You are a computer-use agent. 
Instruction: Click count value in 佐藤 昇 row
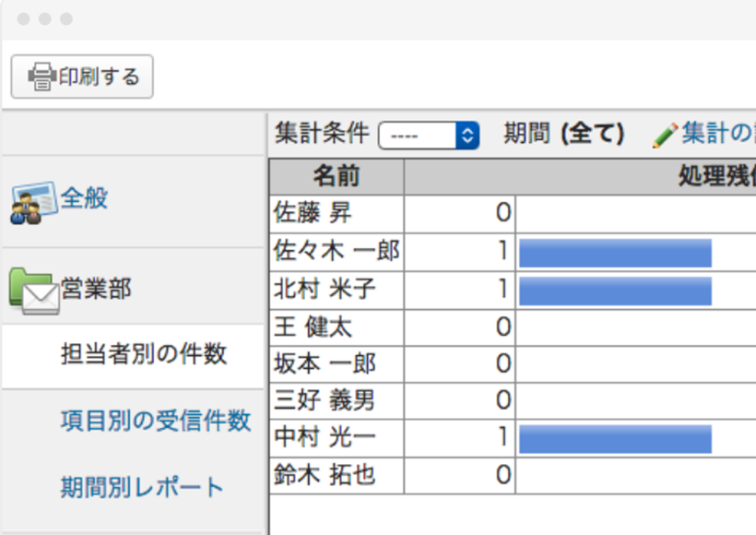pyautogui.click(x=503, y=213)
